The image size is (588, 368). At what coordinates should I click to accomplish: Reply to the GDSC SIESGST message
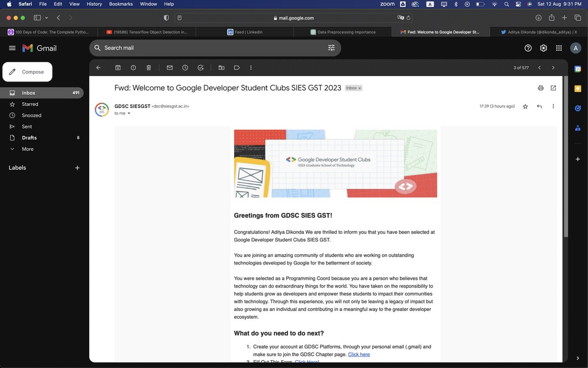tap(539, 106)
